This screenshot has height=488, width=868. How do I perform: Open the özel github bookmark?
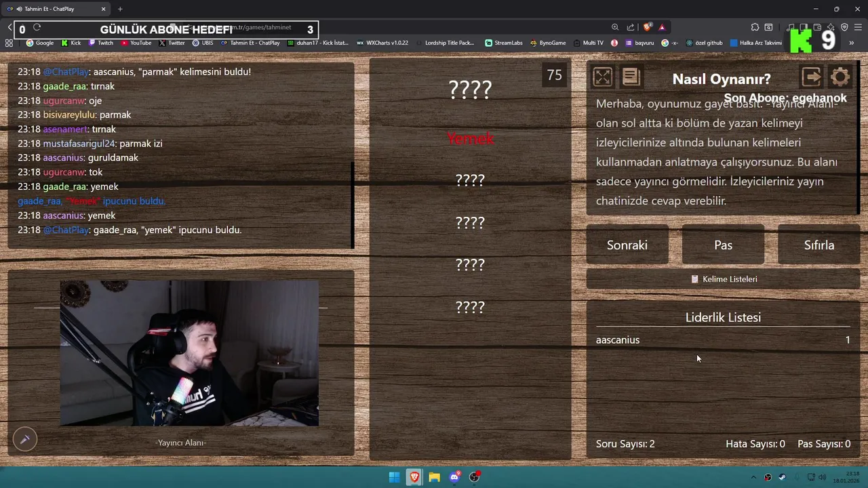point(704,43)
